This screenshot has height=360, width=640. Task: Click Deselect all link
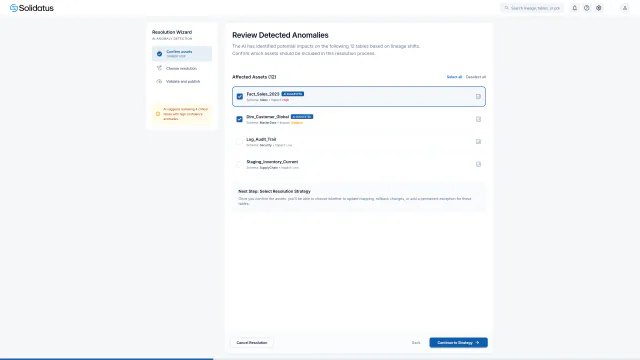point(476,77)
